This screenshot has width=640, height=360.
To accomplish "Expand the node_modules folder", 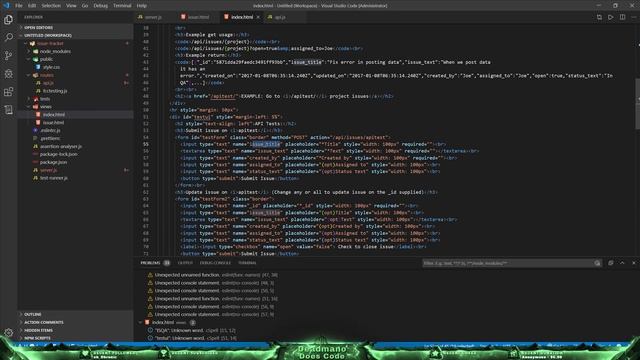I will click(x=55, y=51).
